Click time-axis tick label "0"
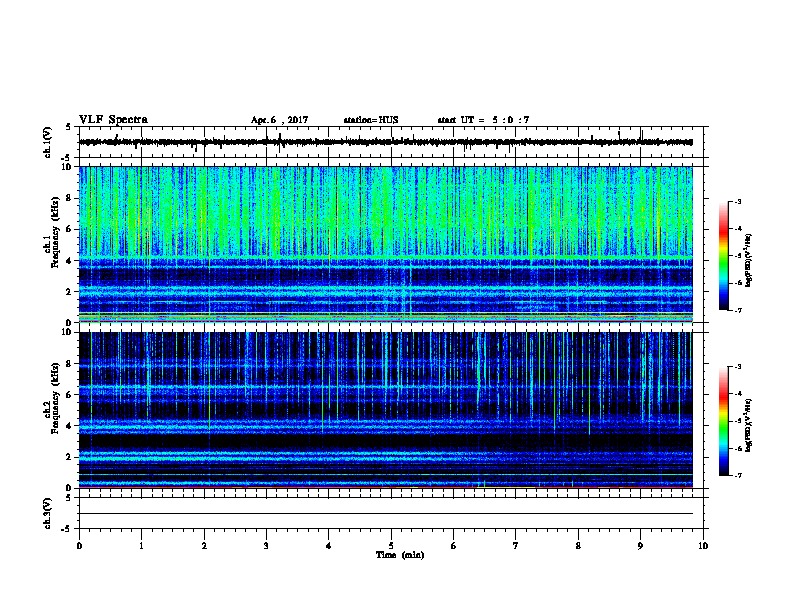 coord(79,546)
